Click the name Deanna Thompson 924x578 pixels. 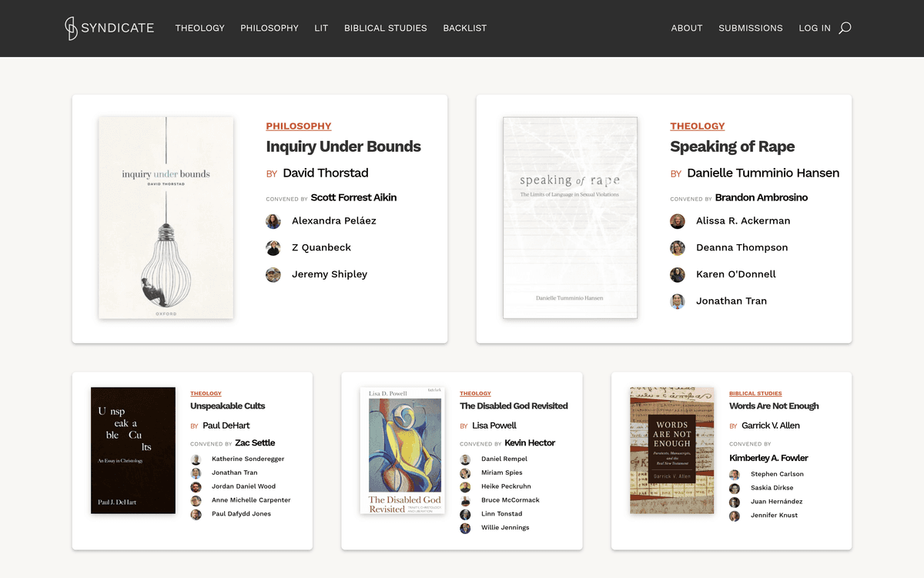[742, 248]
